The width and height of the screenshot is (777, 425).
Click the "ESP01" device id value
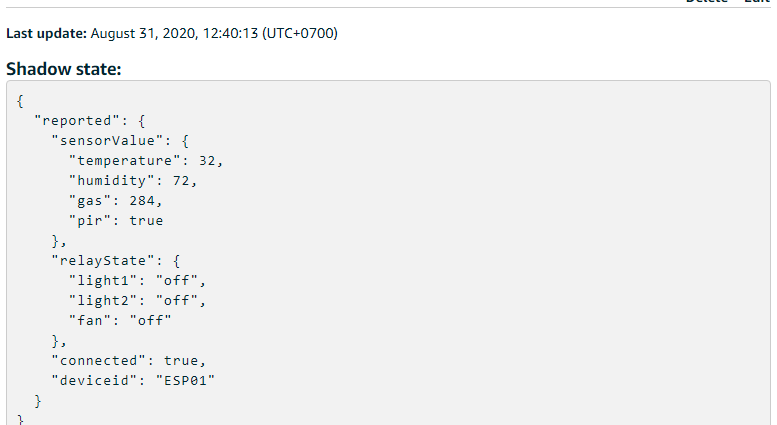pos(189,380)
